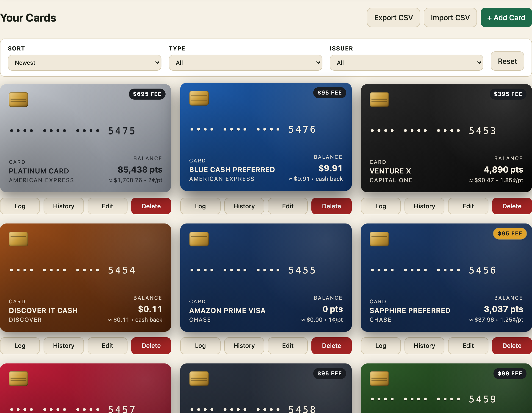
Task: Log activity for Discover It Cash
Action: (x=20, y=346)
